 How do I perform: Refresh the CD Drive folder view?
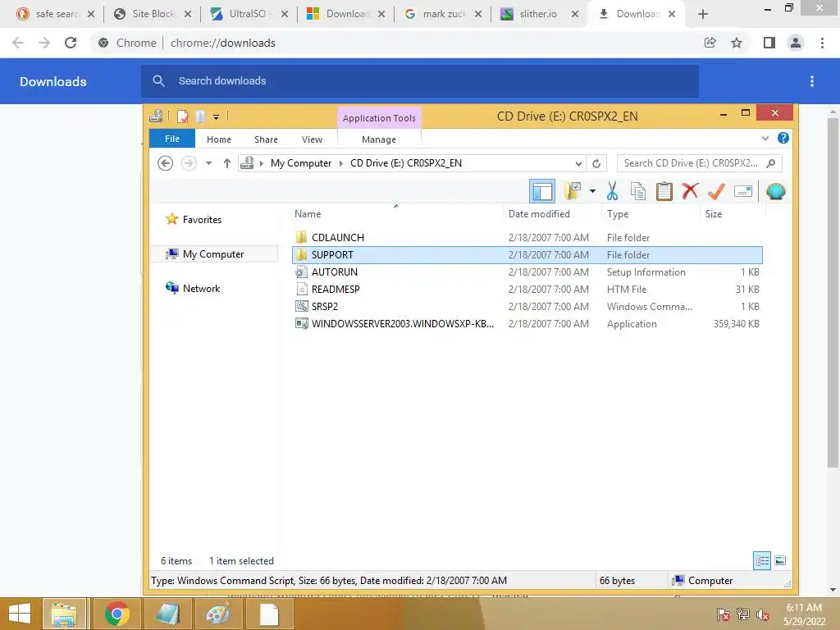[596, 163]
